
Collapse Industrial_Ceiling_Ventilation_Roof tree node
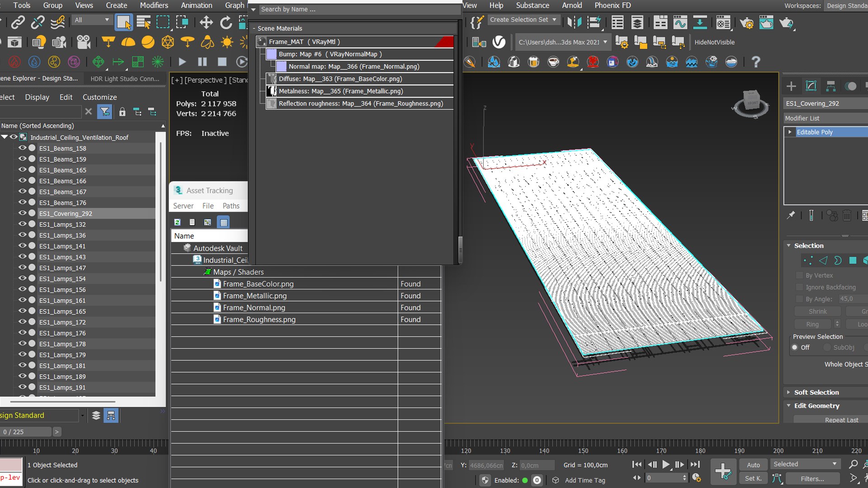point(5,137)
